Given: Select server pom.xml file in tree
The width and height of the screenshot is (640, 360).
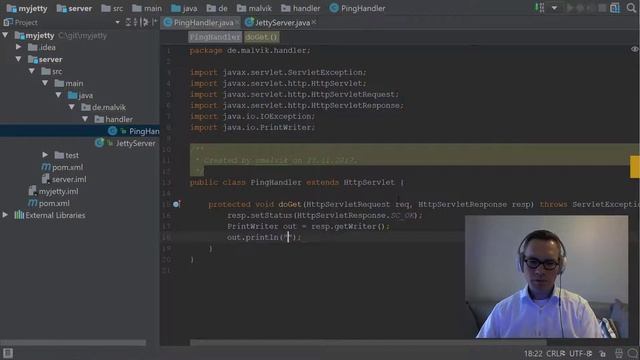Looking at the screenshot, I should pyautogui.click(x=62, y=167).
